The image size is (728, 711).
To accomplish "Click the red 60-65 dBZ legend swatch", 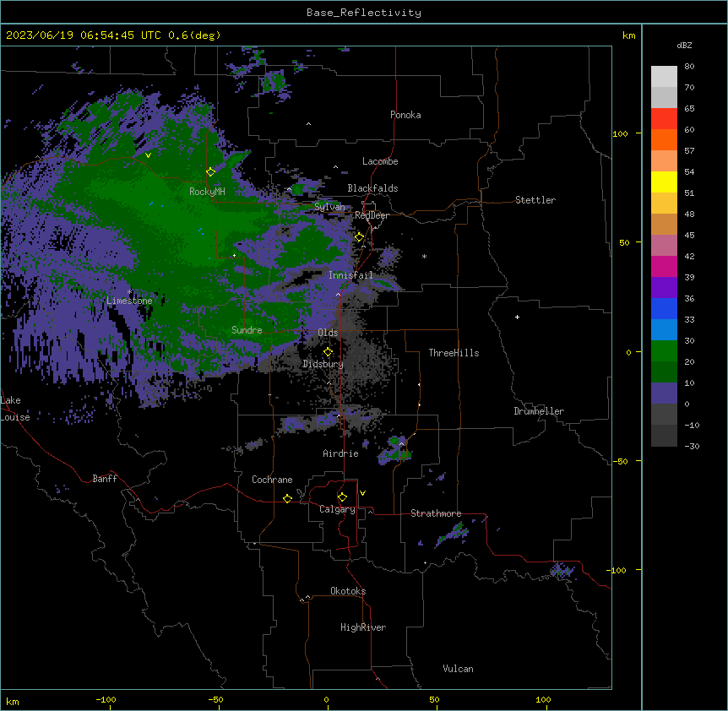I will pyautogui.click(x=664, y=118).
